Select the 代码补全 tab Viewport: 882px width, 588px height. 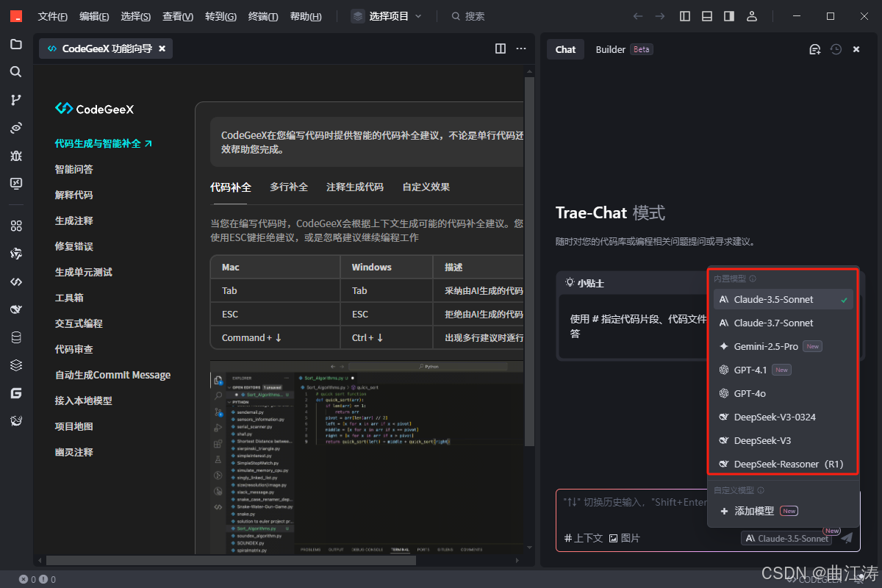pyautogui.click(x=231, y=187)
